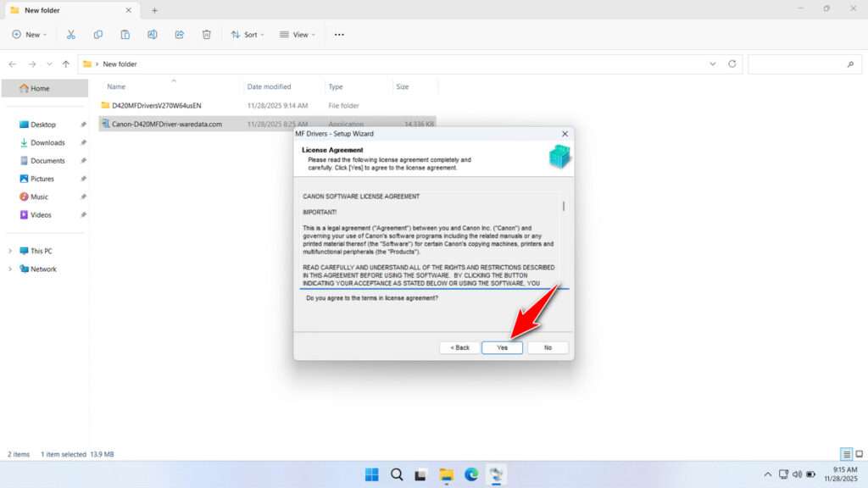Viewport: 868px width, 488px height.
Task: Open the View options dropdown
Action: [298, 34]
